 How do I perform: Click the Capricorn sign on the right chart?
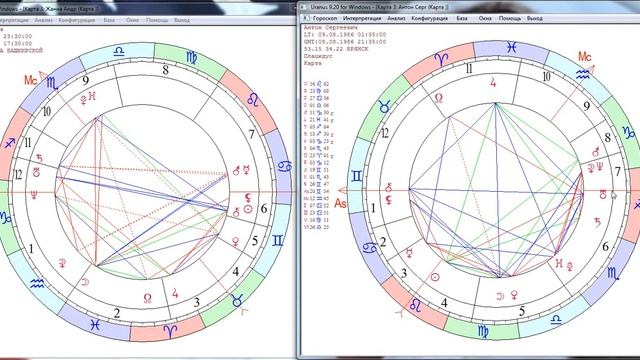pos(628,132)
